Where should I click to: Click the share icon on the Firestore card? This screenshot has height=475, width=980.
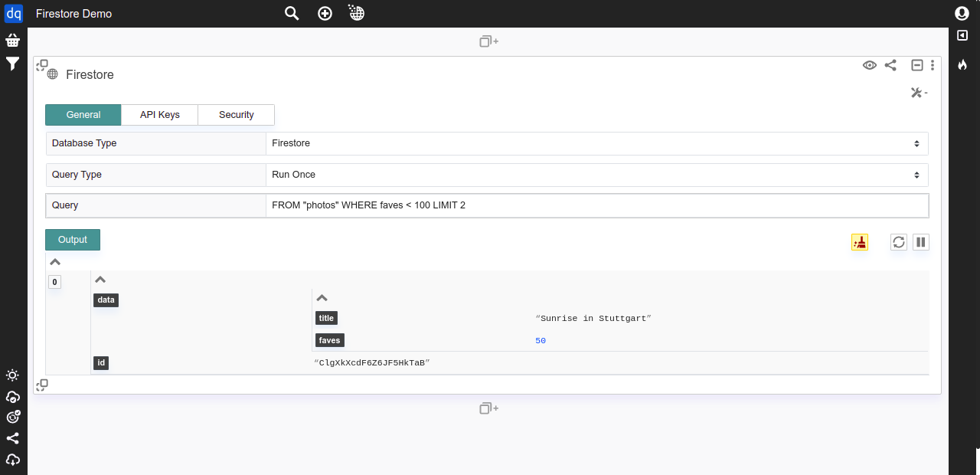(x=890, y=65)
